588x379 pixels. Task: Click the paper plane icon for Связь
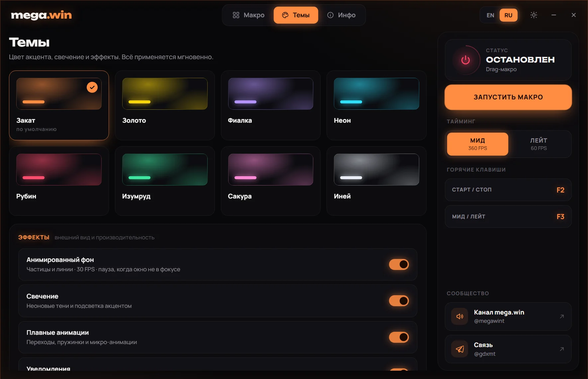pos(460,349)
